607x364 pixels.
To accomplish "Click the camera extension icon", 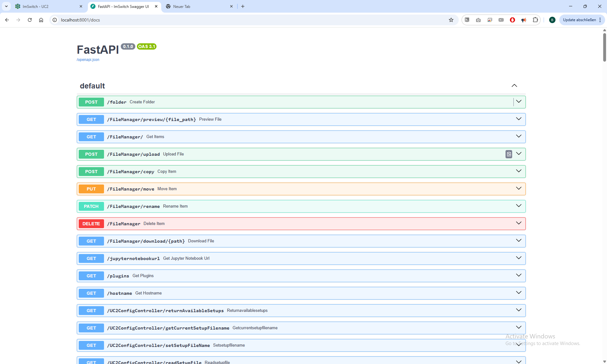I will (x=478, y=20).
